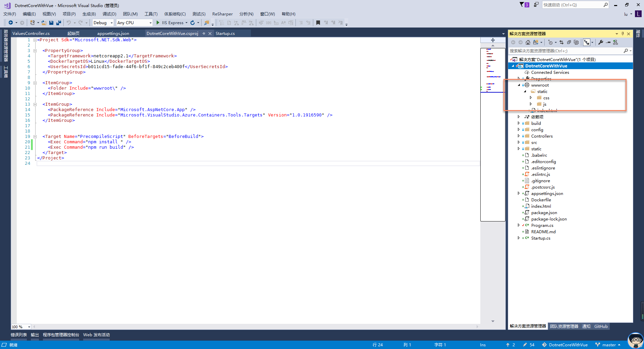Open the 生成(B) build menu
The width and height of the screenshot is (644, 349).
click(x=89, y=14)
